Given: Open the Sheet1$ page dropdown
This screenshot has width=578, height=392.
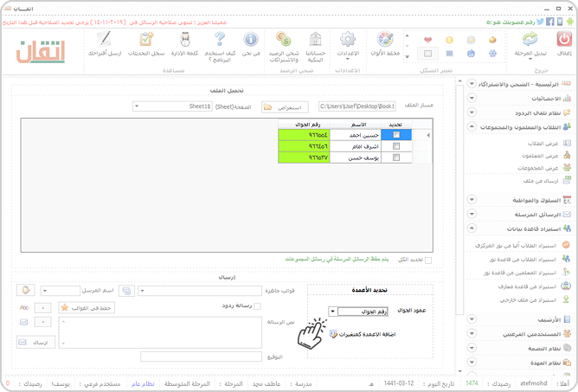Looking at the screenshot, I should coord(172,106).
